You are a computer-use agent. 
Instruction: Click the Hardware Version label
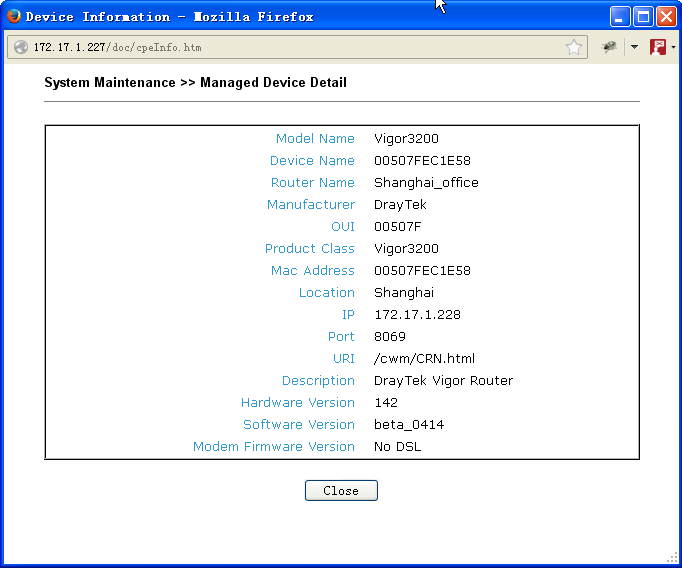tap(298, 402)
